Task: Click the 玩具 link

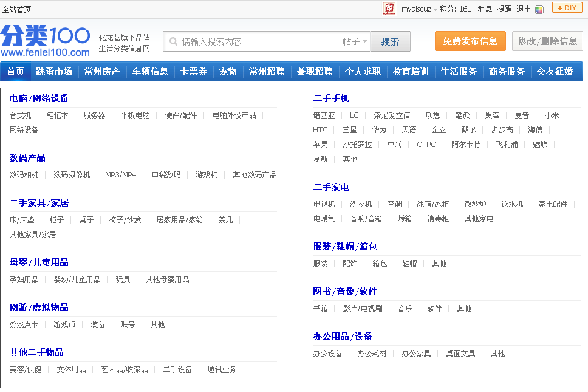Action: coord(123,280)
